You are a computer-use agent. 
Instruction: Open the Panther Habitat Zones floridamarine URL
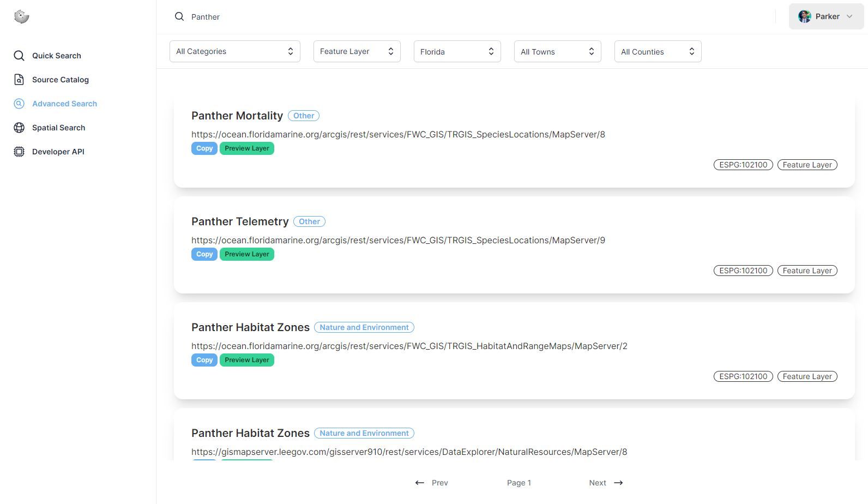point(409,346)
